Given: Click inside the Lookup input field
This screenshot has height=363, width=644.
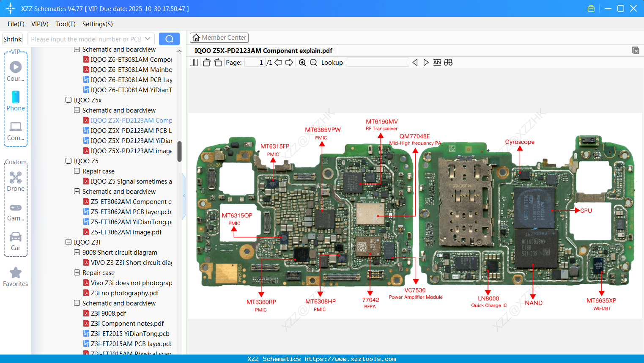Looking at the screenshot, I should tap(377, 62).
